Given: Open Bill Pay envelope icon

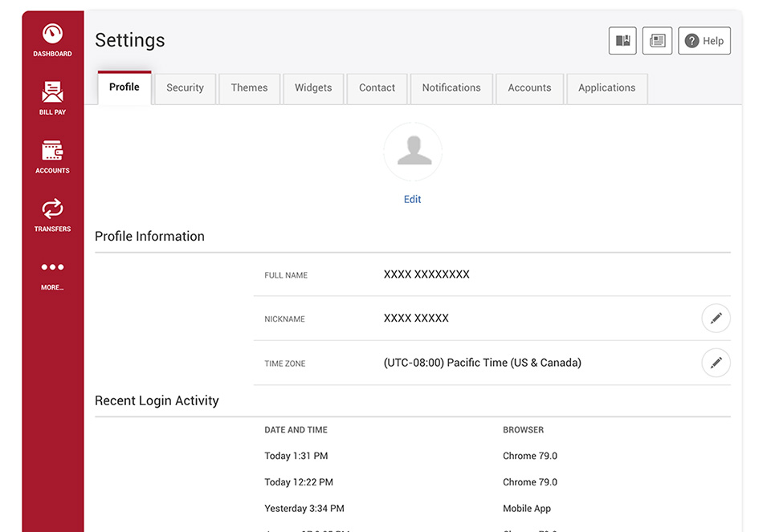Looking at the screenshot, I should (x=52, y=92).
